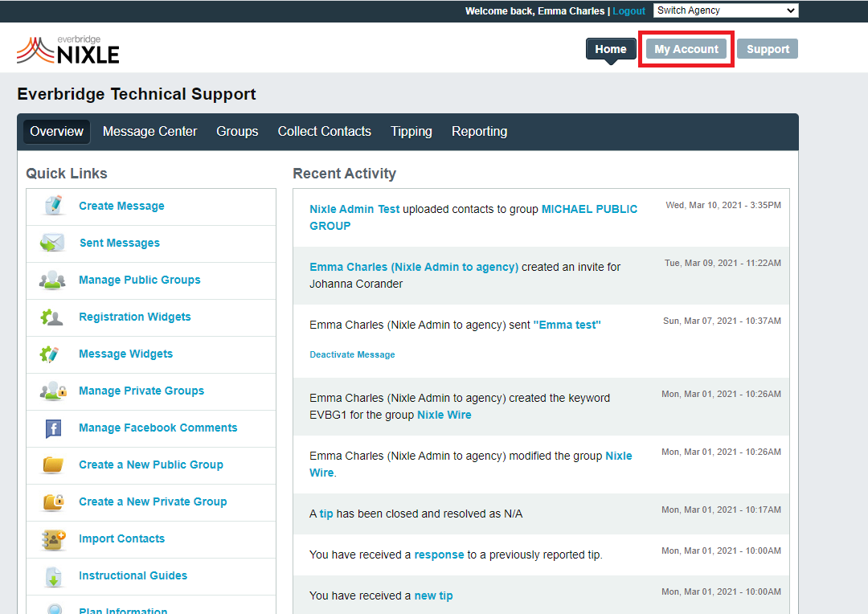This screenshot has height=614, width=868.
Task: Click the Logout link
Action: point(628,11)
